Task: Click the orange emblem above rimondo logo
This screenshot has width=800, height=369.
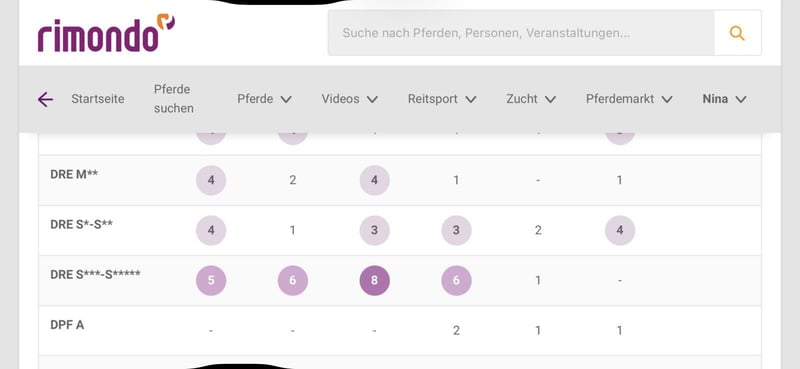Action: tap(165, 21)
